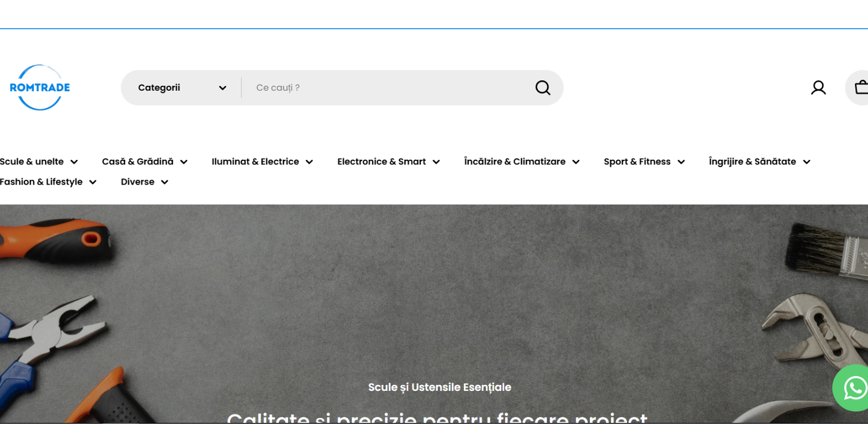Open the shopping cart icon
This screenshot has height=424, width=868.
(860, 87)
